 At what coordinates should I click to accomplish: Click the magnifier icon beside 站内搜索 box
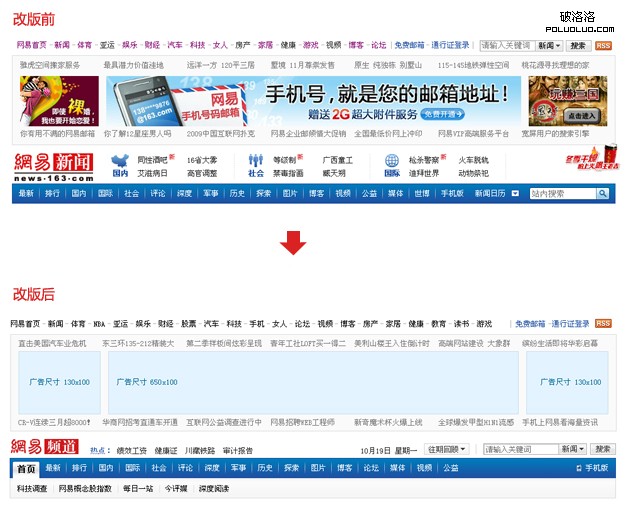pyautogui.click(x=603, y=193)
